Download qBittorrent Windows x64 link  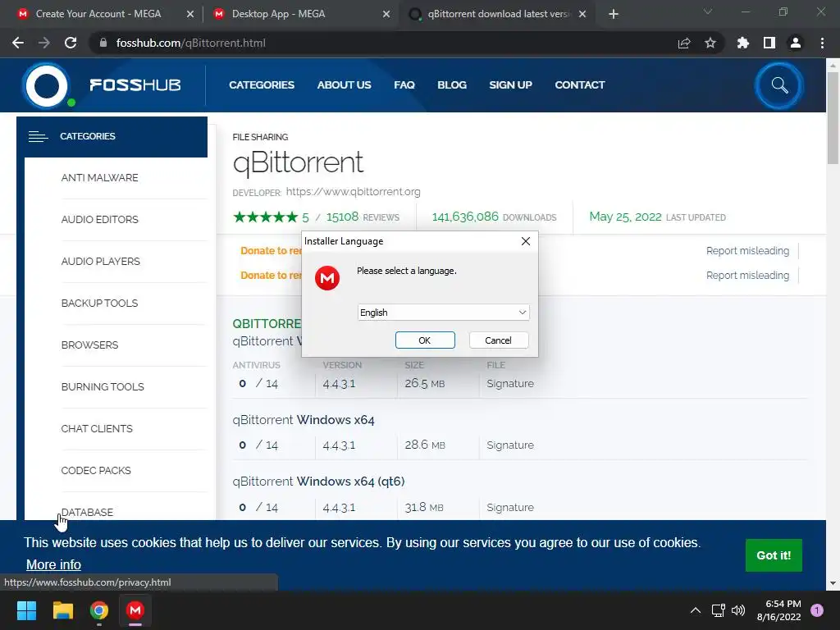click(x=304, y=420)
